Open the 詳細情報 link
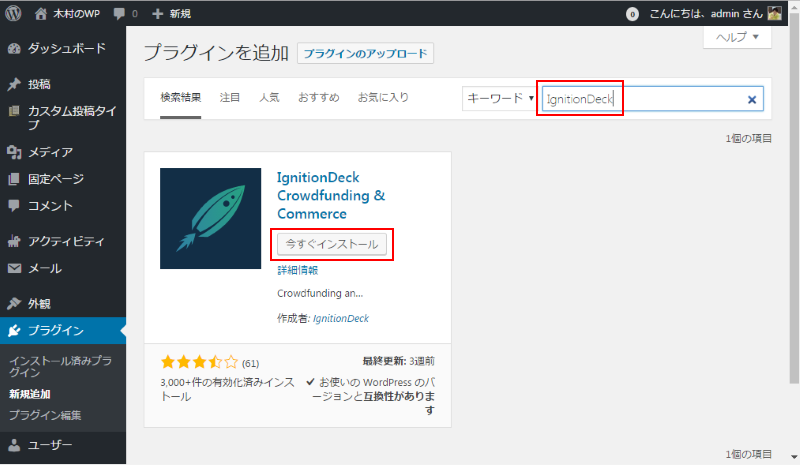This screenshot has width=800, height=465. [297, 271]
